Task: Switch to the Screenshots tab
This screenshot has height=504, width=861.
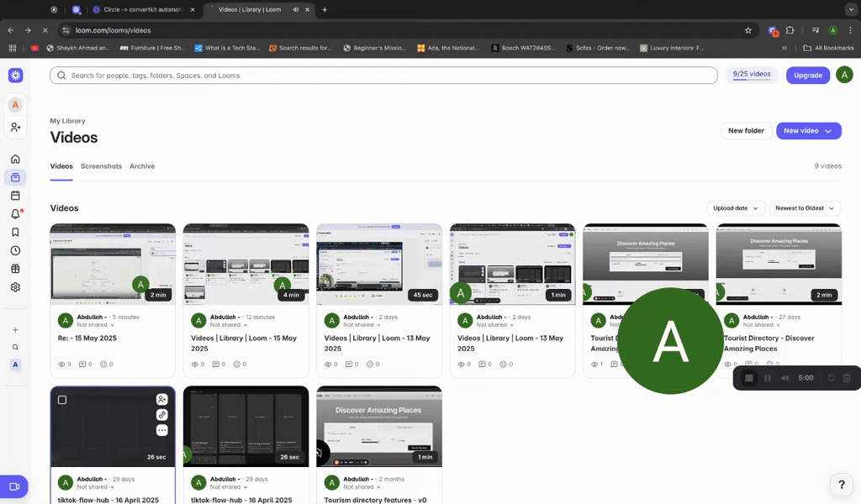Action: pos(101,166)
